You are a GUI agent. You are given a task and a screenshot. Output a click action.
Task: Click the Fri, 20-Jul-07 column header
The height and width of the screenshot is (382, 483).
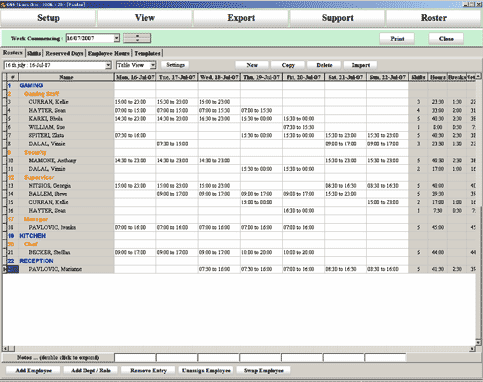(x=304, y=77)
